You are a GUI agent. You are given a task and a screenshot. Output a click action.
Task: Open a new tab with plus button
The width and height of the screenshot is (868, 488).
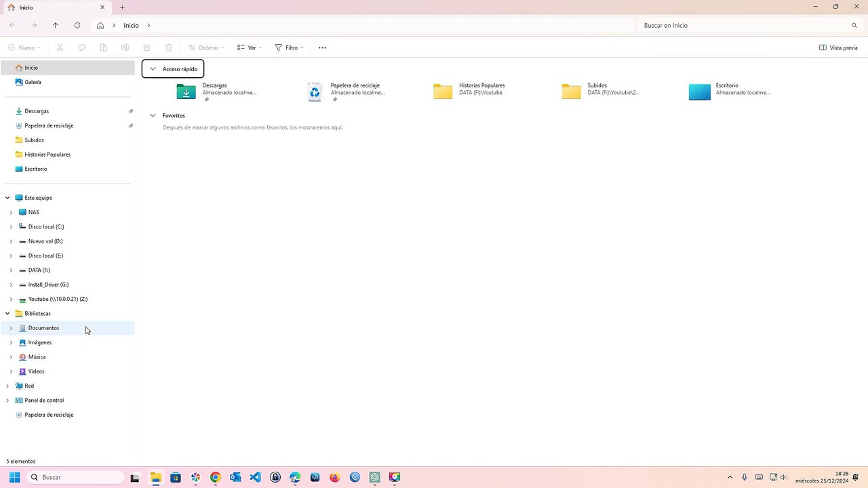pos(122,7)
